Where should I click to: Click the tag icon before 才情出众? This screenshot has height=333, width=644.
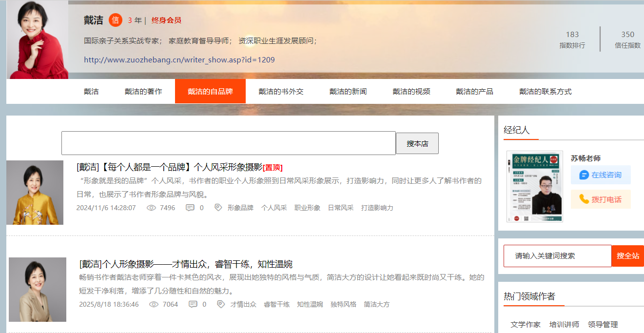click(x=221, y=304)
